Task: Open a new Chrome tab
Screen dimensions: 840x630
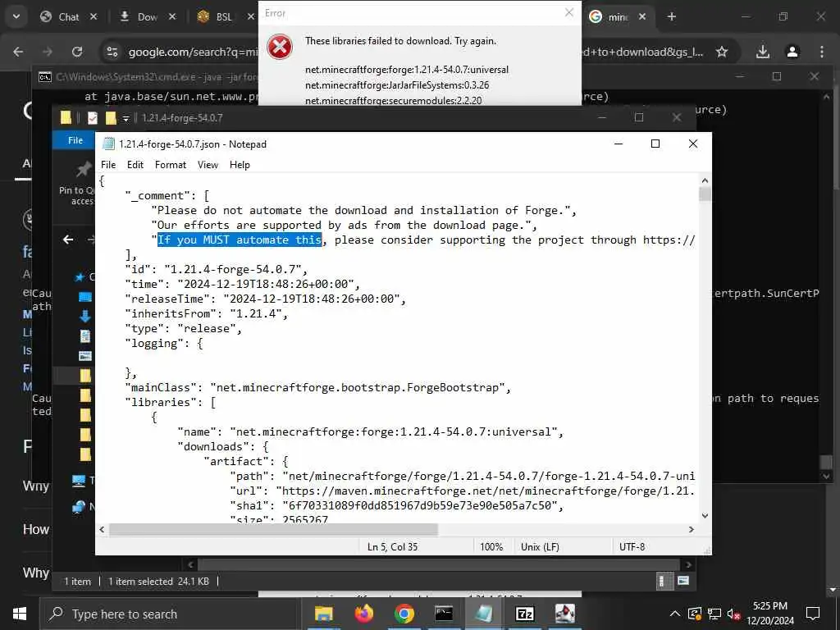Action: [671, 16]
